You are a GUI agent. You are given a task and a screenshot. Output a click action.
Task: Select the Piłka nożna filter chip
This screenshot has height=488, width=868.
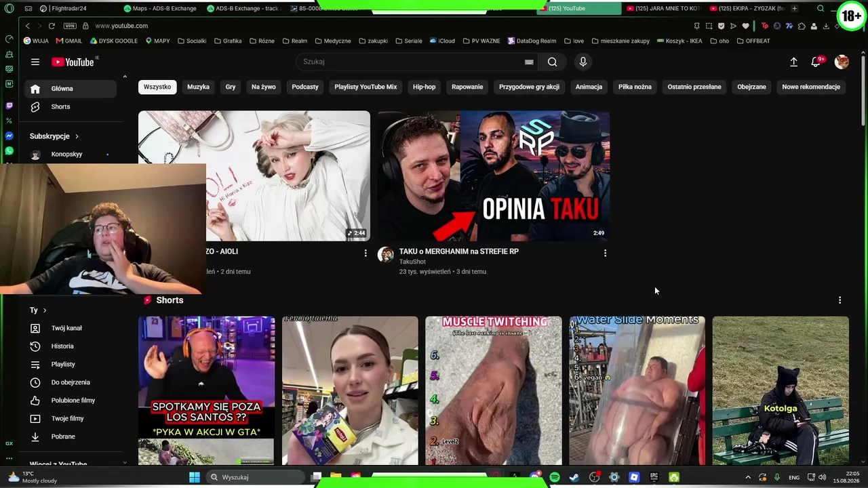point(635,87)
